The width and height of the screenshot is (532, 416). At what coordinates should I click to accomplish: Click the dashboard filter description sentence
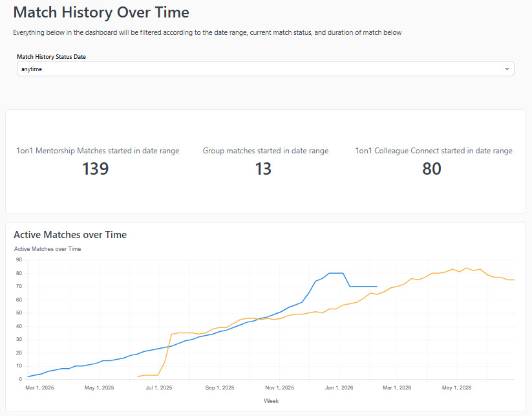pyautogui.click(x=207, y=32)
